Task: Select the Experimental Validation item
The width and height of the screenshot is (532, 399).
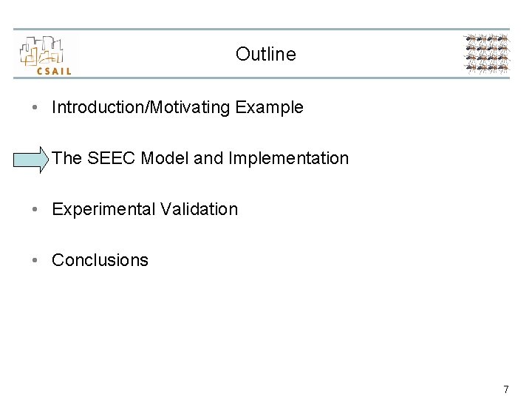Action: 145,210
